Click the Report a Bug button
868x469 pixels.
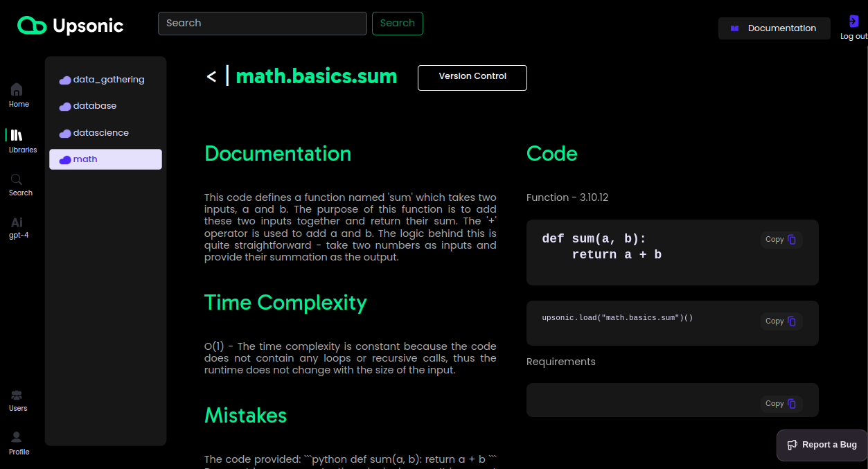(822, 445)
